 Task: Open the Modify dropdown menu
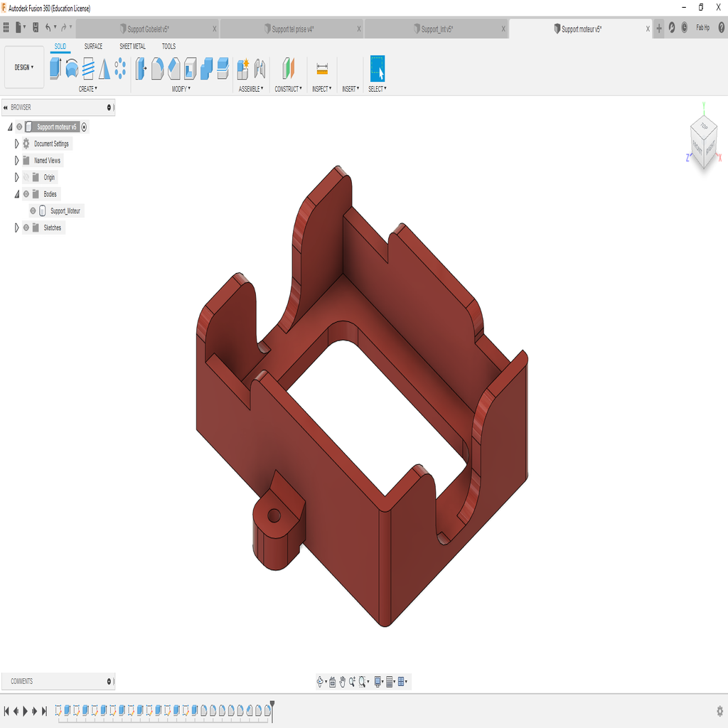point(181,89)
